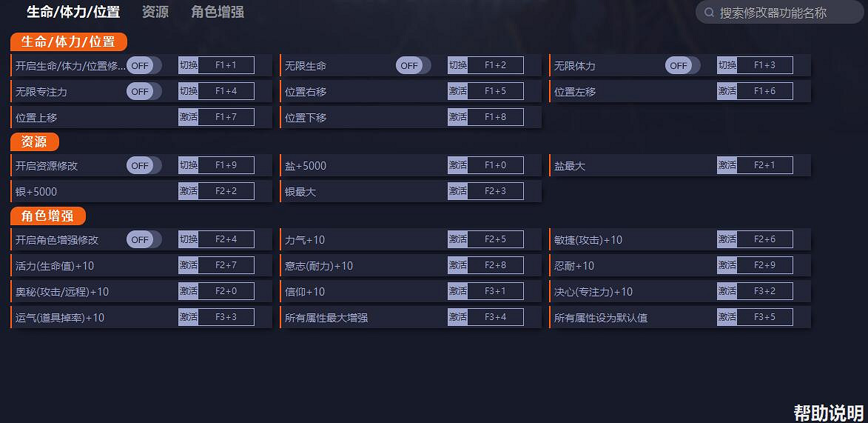
Task: Switch to 角色增强 tab
Action: tap(217, 12)
